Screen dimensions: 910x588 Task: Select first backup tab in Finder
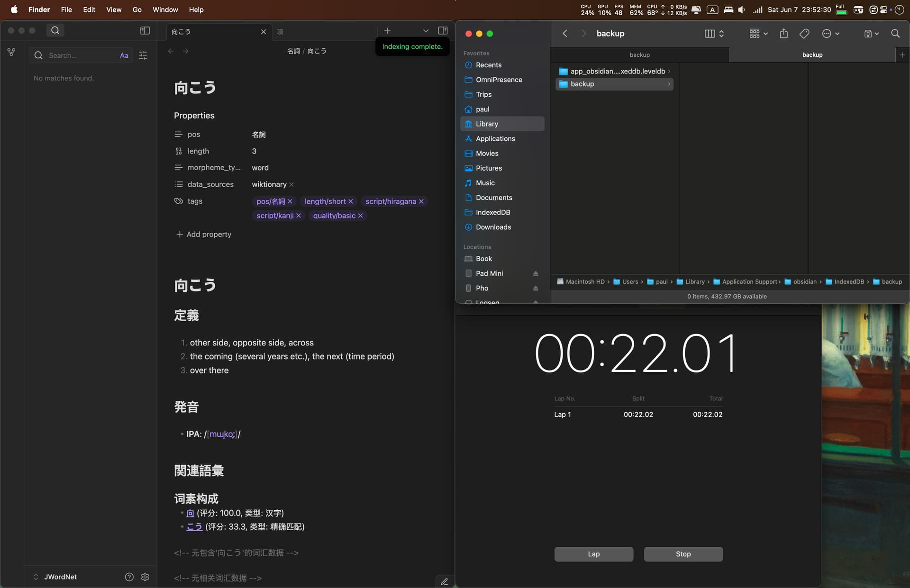click(639, 55)
